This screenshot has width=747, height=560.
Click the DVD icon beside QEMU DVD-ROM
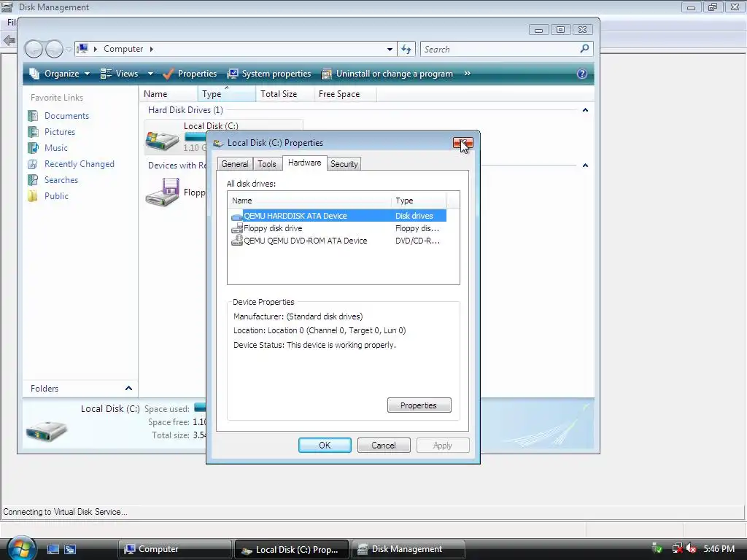237,241
